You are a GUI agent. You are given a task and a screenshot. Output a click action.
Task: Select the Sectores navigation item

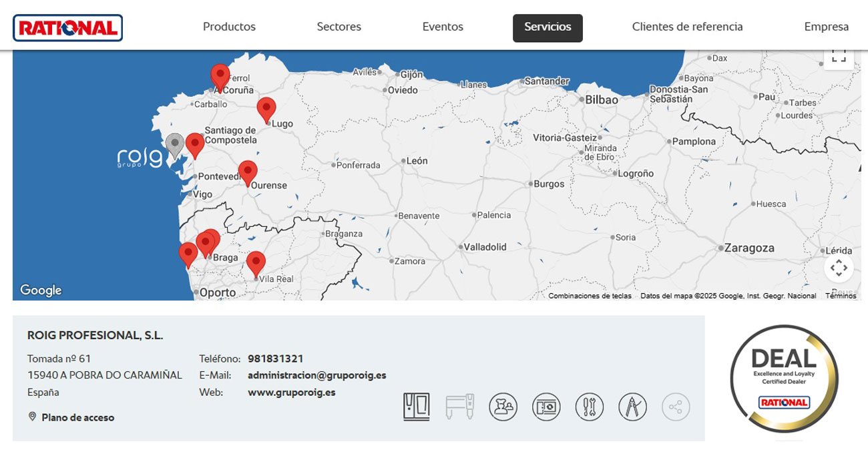coord(339,27)
